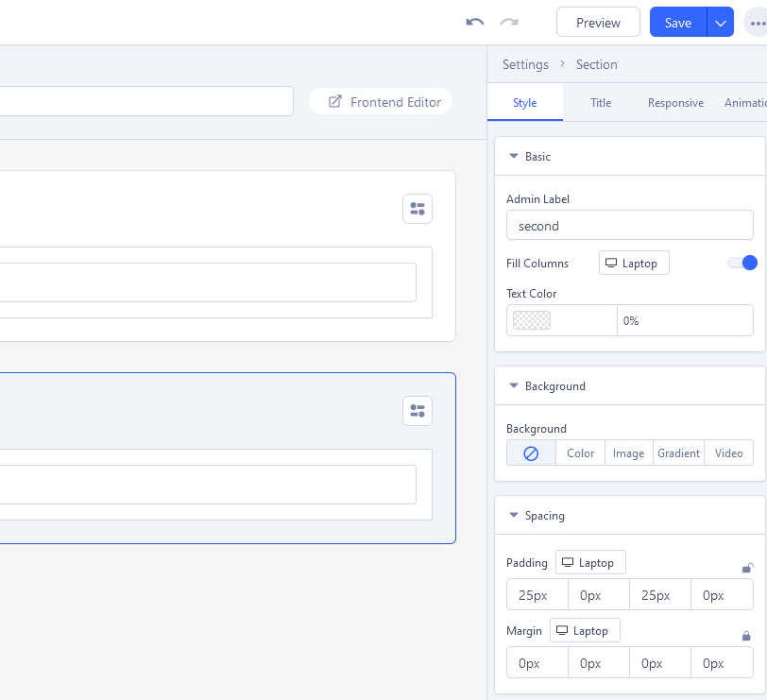
Task: Switch to the Title tab
Action: coord(601,103)
